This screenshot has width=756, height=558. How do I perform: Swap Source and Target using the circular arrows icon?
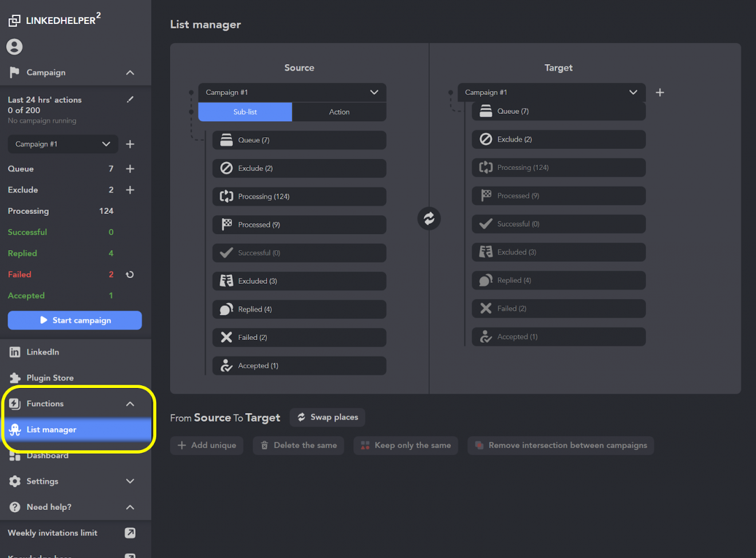[x=428, y=218]
